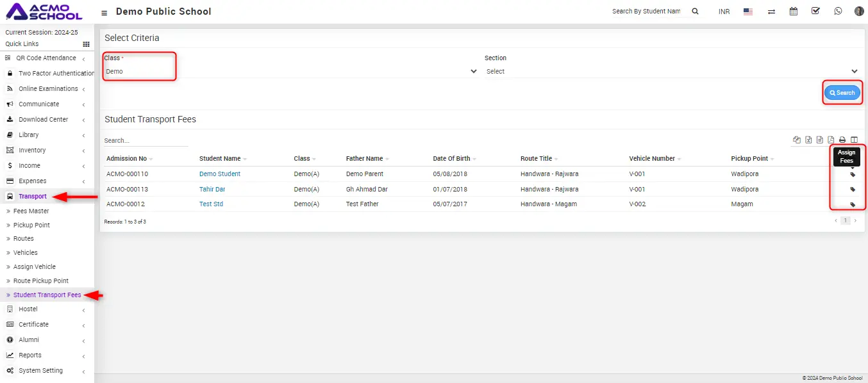Open the task checklist icon in header
The width and height of the screenshot is (868, 383).
815,11
